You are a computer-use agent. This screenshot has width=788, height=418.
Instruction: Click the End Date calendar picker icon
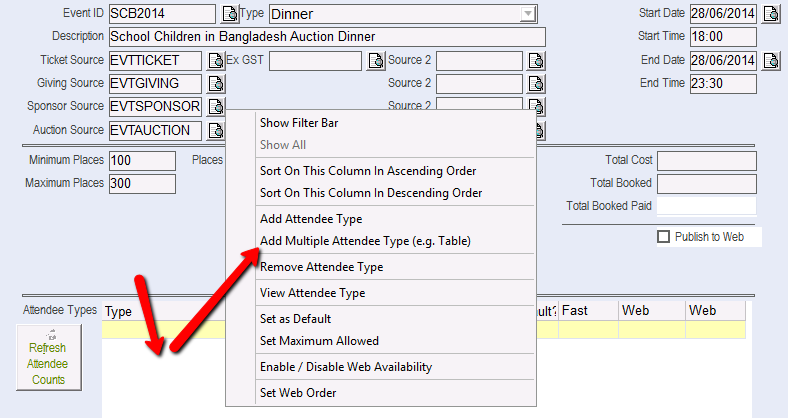[770, 61]
